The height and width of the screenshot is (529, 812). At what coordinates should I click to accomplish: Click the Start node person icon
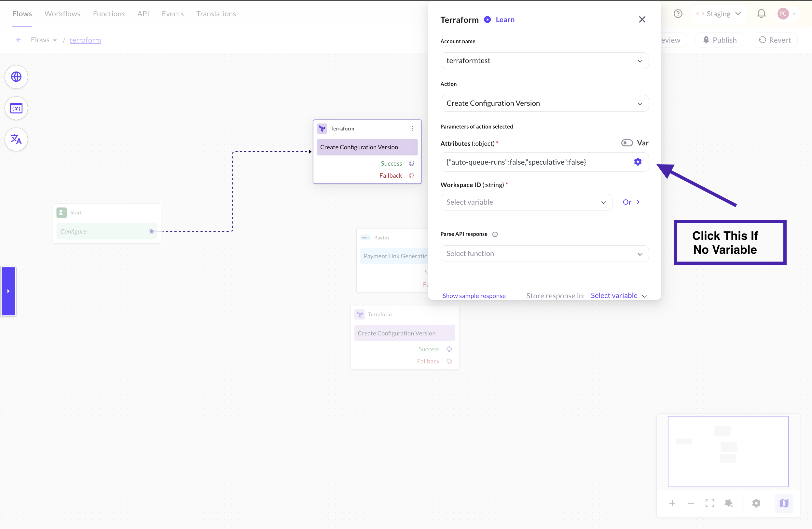[x=62, y=212]
